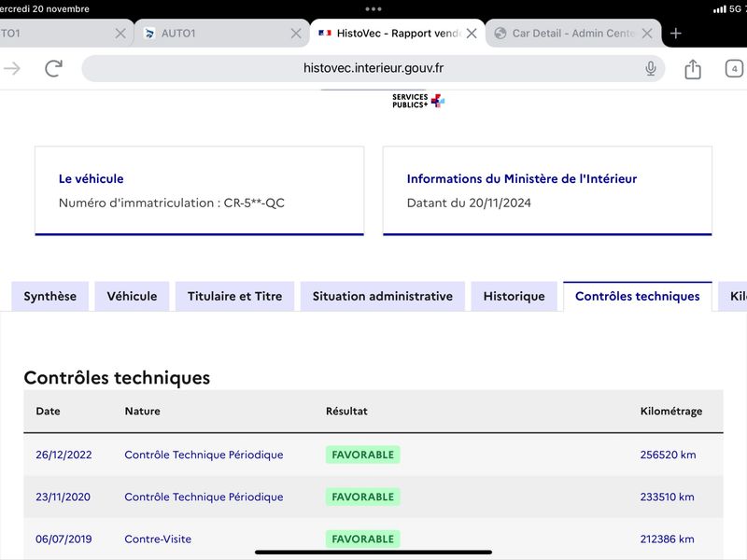Add a new browser tab
The image size is (747, 560).
[675, 34]
